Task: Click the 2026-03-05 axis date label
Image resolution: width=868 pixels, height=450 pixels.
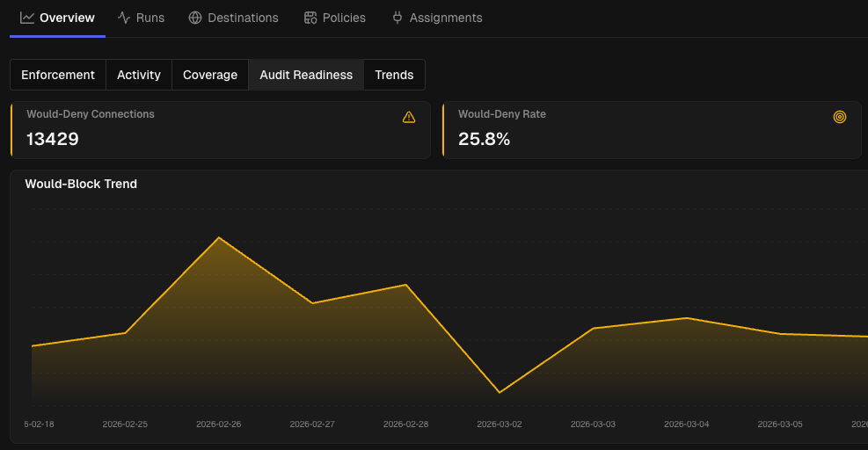Action: coord(780,424)
